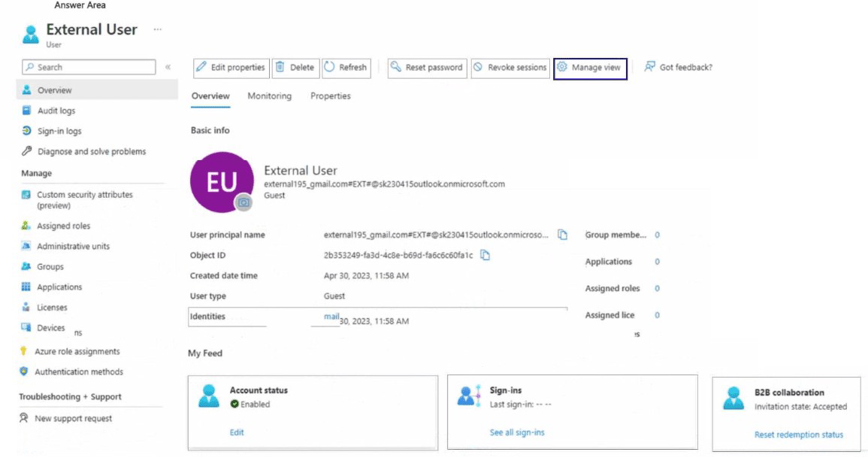The width and height of the screenshot is (868, 458).
Task: Copy the Object ID value
Action: point(485,255)
